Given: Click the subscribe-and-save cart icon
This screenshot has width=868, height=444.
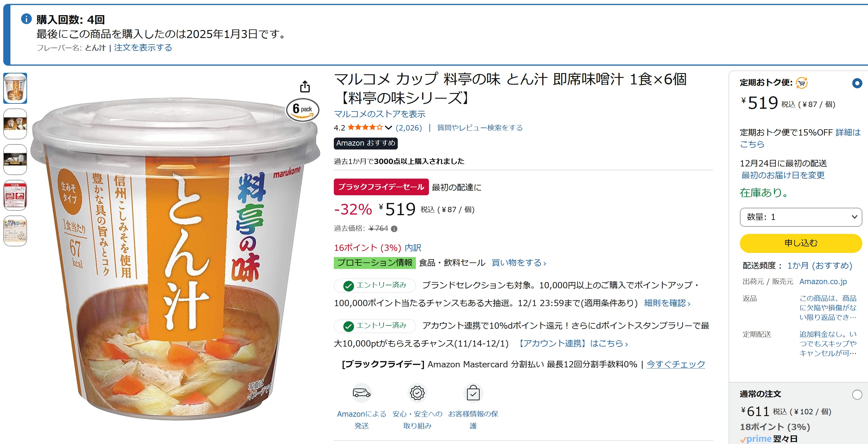Looking at the screenshot, I should click(802, 83).
